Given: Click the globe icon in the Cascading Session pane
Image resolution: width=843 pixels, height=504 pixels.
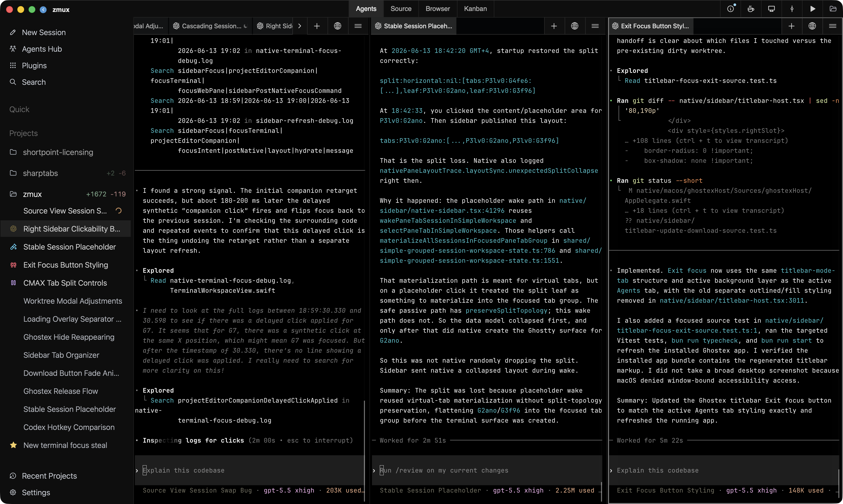Looking at the screenshot, I should click(x=337, y=26).
